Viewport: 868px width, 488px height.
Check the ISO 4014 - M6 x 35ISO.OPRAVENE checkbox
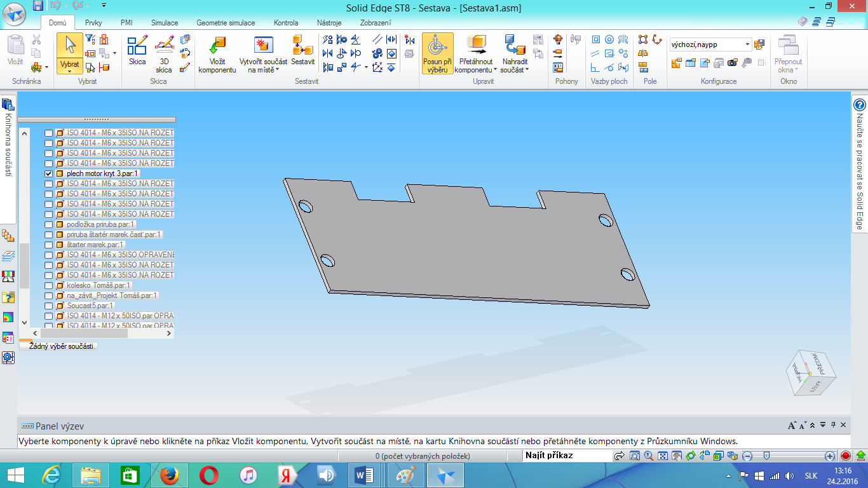click(x=49, y=255)
